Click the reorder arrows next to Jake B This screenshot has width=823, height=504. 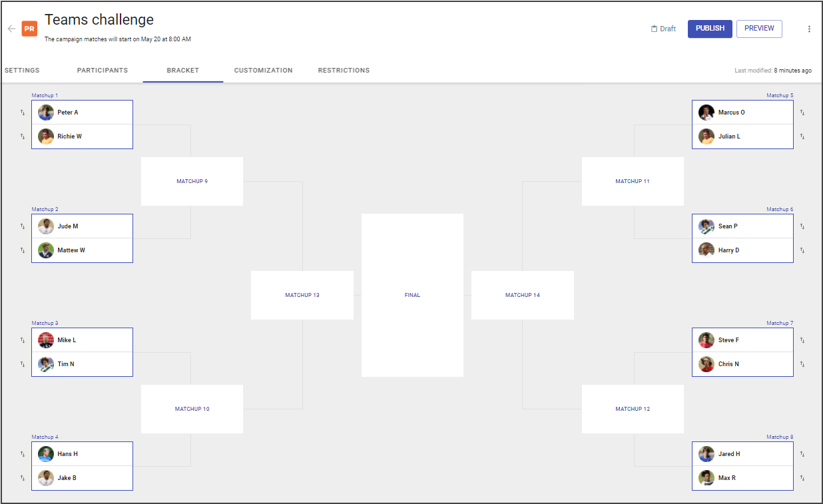(x=22, y=478)
